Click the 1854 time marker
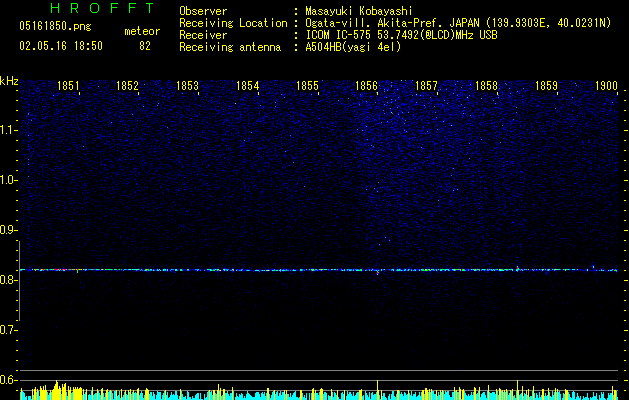The image size is (629, 400). pyautogui.click(x=248, y=86)
